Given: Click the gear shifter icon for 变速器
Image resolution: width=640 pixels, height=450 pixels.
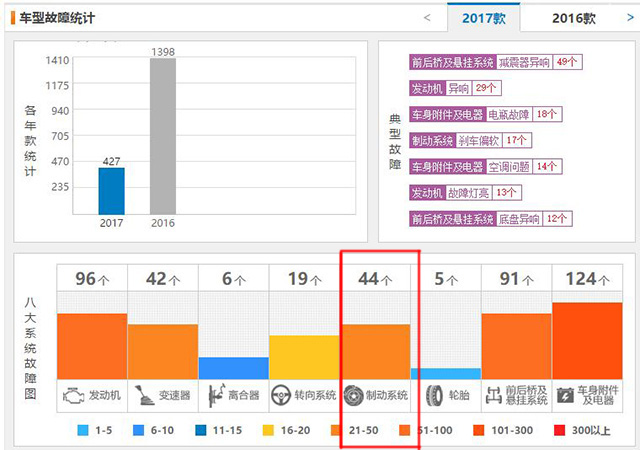Looking at the screenshot, I should [144, 395].
